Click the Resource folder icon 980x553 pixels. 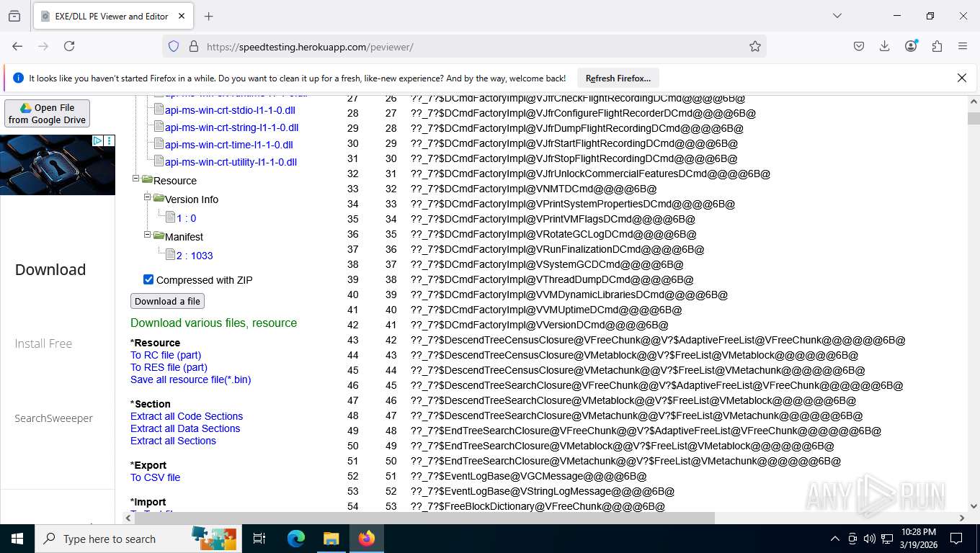click(147, 179)
